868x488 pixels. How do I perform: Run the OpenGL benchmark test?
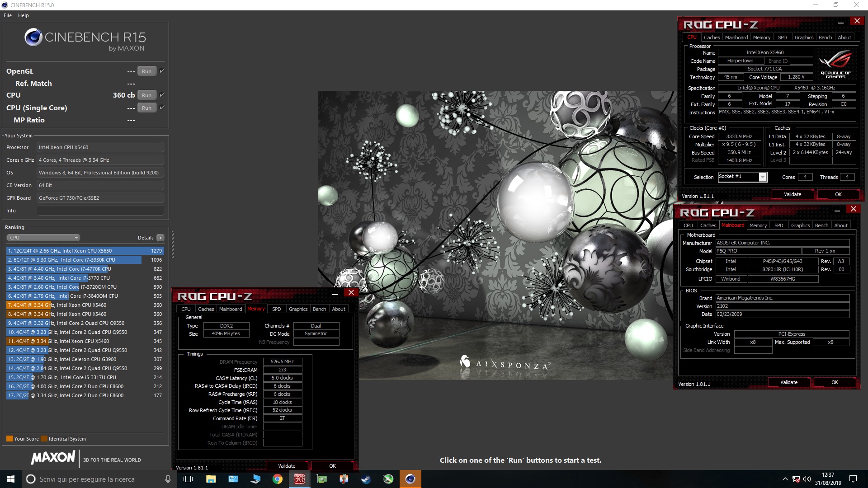coord(146,71)
